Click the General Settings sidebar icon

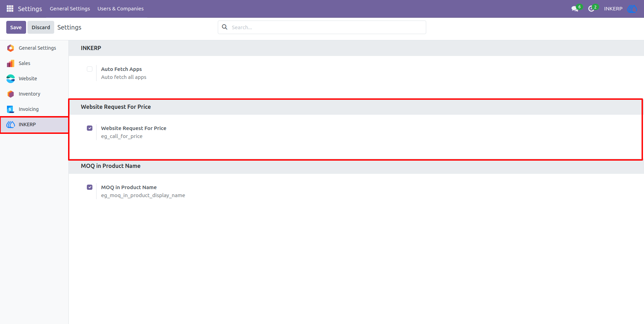pos(11,48)
